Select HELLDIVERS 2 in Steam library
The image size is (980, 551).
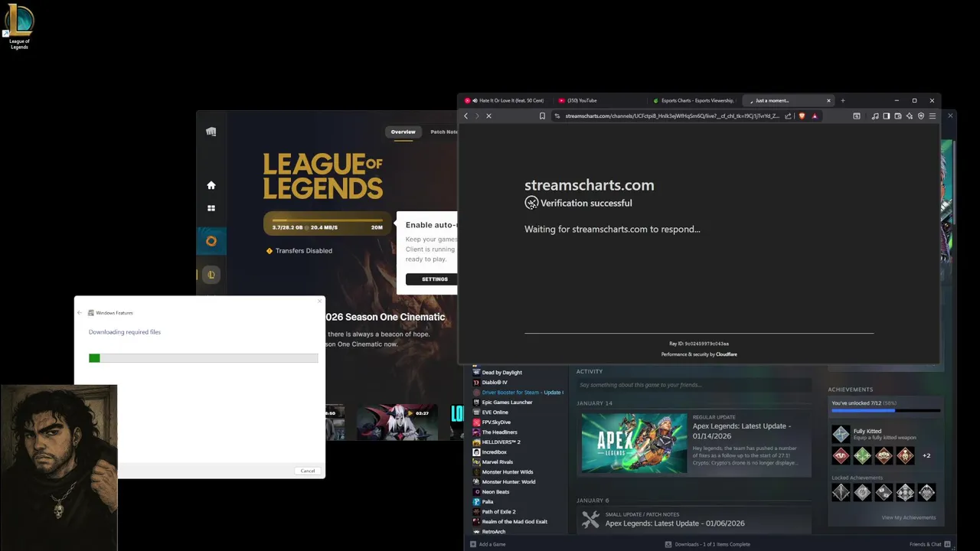(x=501, y=442)
